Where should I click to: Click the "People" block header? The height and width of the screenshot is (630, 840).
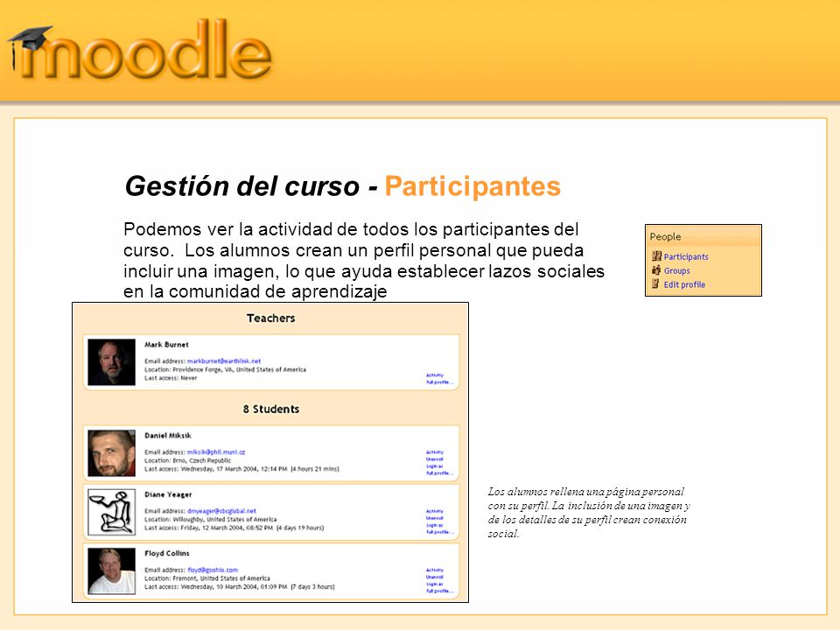[665, 237]
